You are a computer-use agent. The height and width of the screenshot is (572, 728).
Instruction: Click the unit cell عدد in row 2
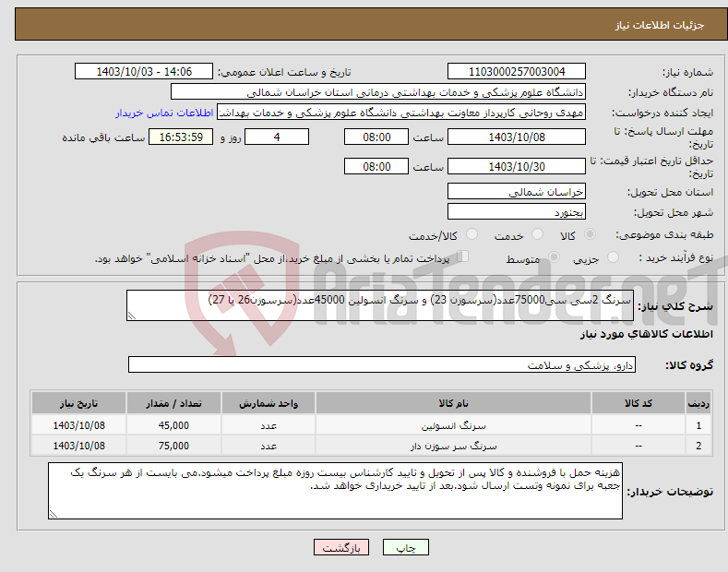269,446
